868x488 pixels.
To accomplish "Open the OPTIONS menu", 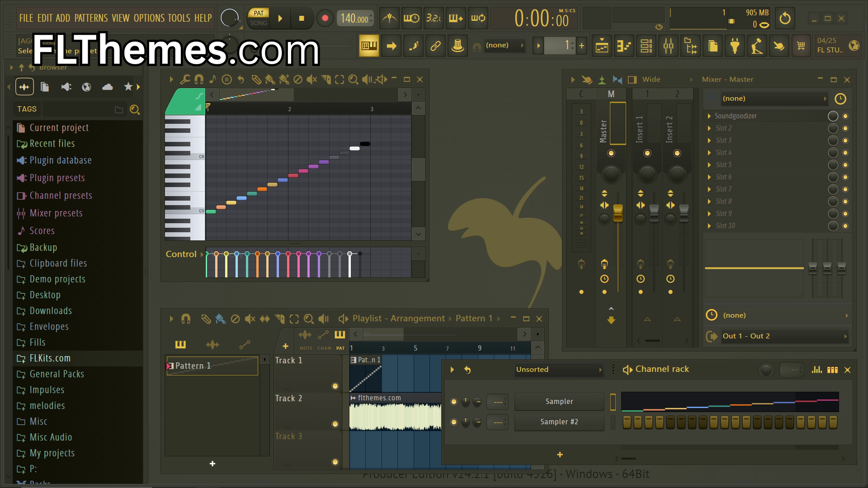I will coord(149,18).
